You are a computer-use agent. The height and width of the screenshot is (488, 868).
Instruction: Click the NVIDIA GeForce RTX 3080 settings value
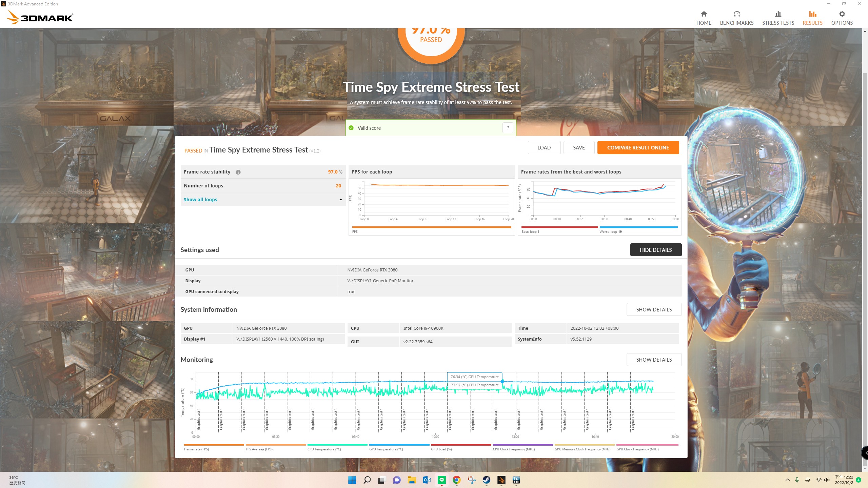click(x=372, y=270)
